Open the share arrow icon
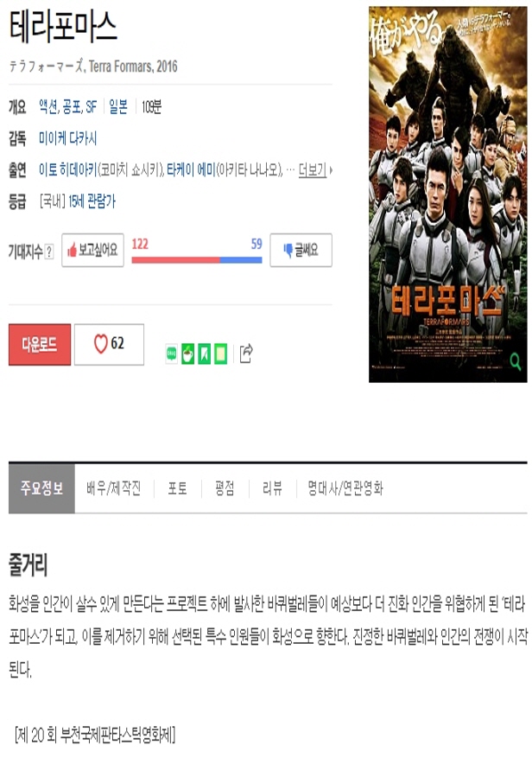Image resolution: width=532 pixels, height=758 pixels. coord(246,354)
